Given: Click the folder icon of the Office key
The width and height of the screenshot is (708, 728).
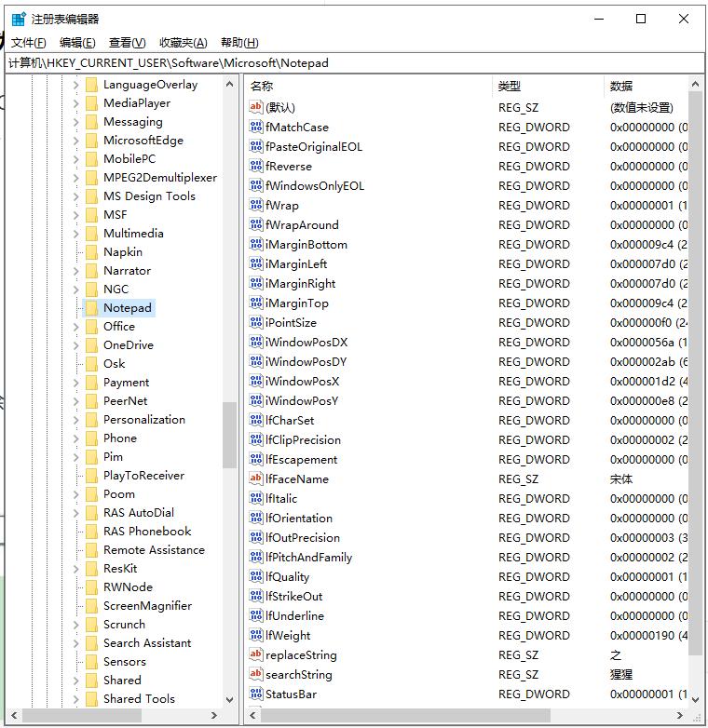Looking at the screenshot, I should (x=91, y=327).
